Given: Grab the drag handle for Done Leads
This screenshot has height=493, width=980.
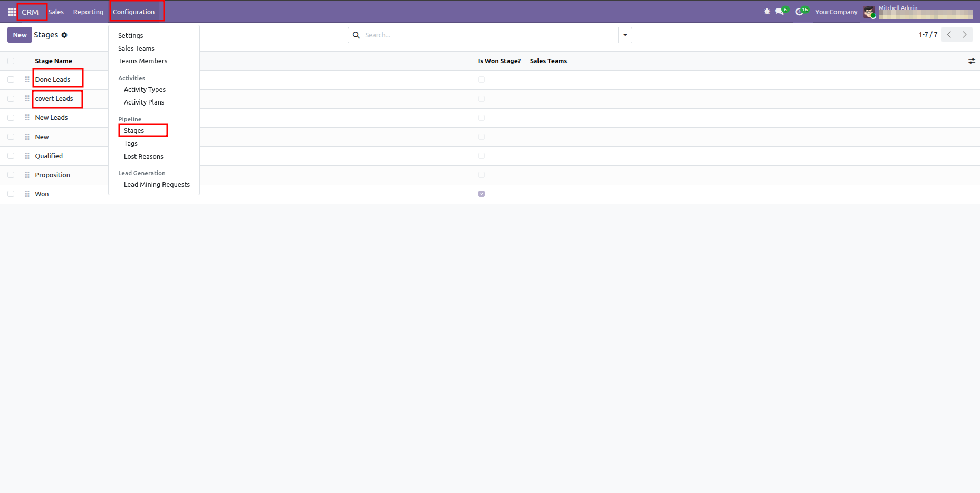Looking at the screenshot, I should (x=27, y=79).
